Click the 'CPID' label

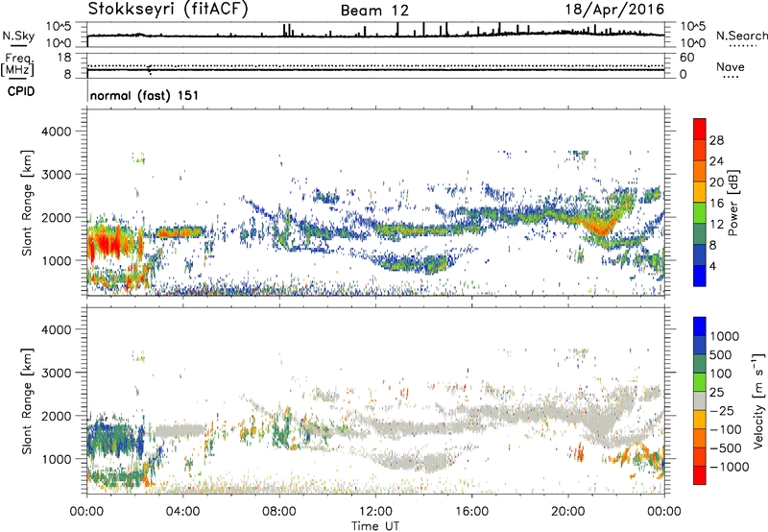coord(21,91)
